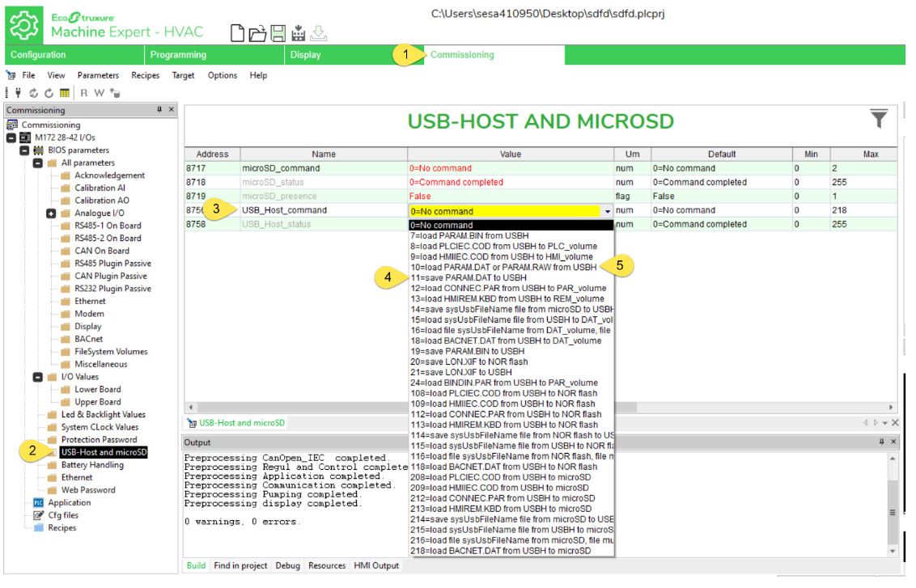Click the W write toolbar button
This screenshot has height=588, width=916.
tap(100, 93)
